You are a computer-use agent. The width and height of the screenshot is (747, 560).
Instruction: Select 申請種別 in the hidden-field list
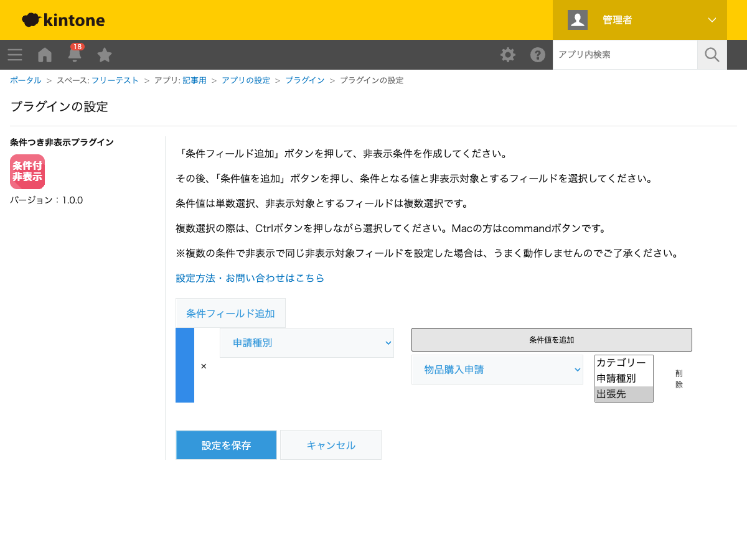(624, 378)
